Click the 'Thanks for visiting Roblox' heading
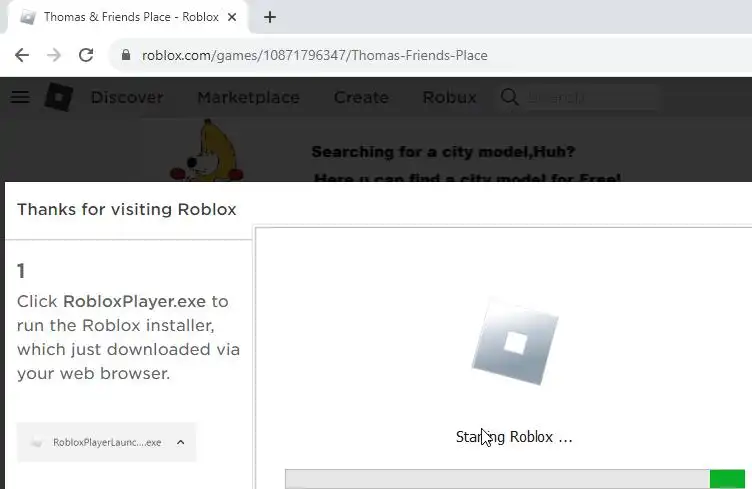Screen dimensions: 752x489 127,210
